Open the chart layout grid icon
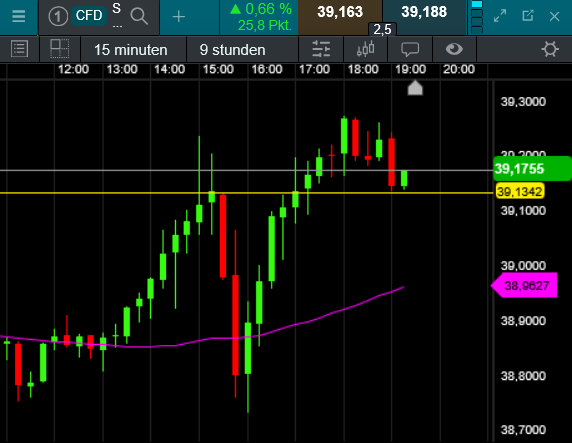Viewport: 572px width, 443px height. pos(59,49)
